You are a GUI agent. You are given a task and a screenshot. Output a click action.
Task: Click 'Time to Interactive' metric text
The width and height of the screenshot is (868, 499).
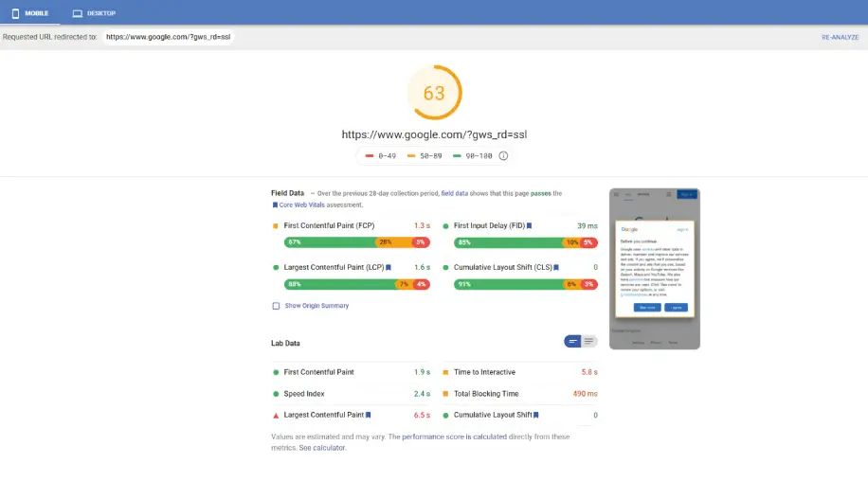(484, 372)
